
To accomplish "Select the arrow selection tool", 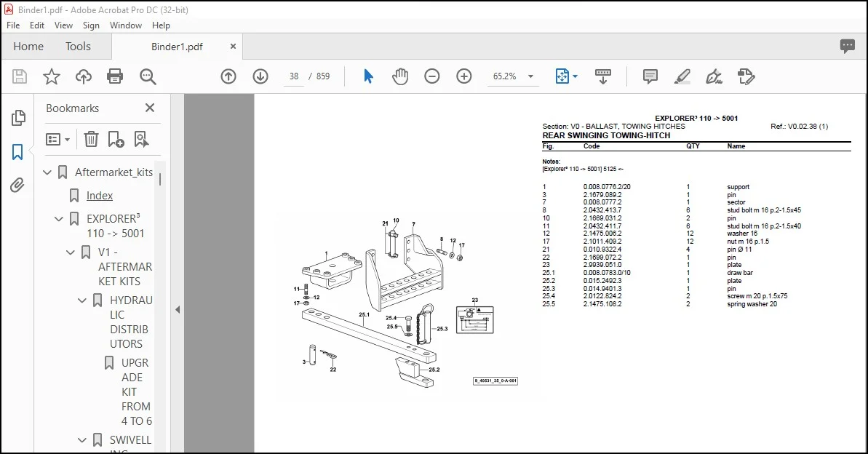I will click(x=368, y=76).
